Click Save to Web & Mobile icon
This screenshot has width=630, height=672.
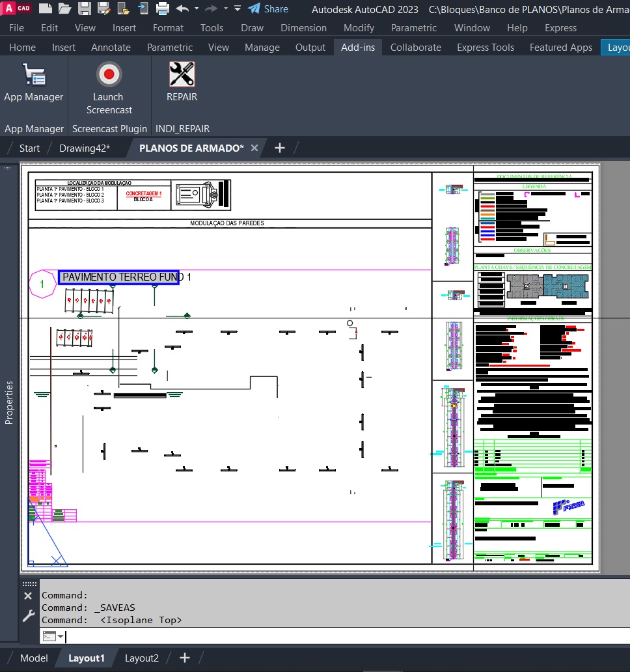pyautogui.click(x=143, y=8)
